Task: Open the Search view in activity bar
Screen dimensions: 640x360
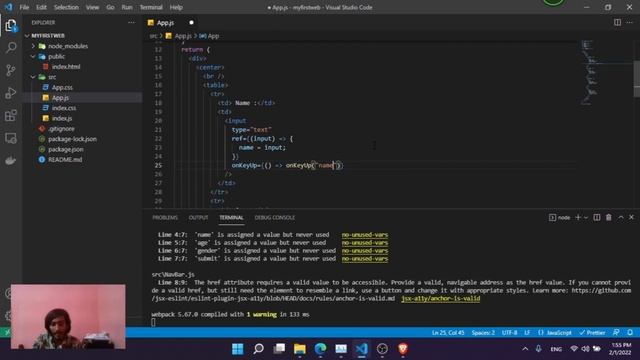Action: [x=11, y=48]
